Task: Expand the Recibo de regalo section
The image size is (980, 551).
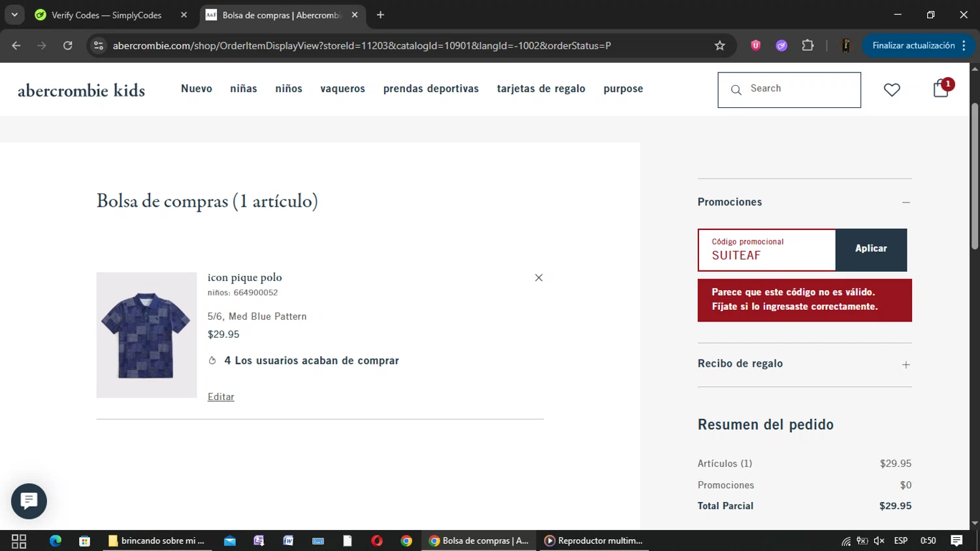Action: tap(906, 365)
